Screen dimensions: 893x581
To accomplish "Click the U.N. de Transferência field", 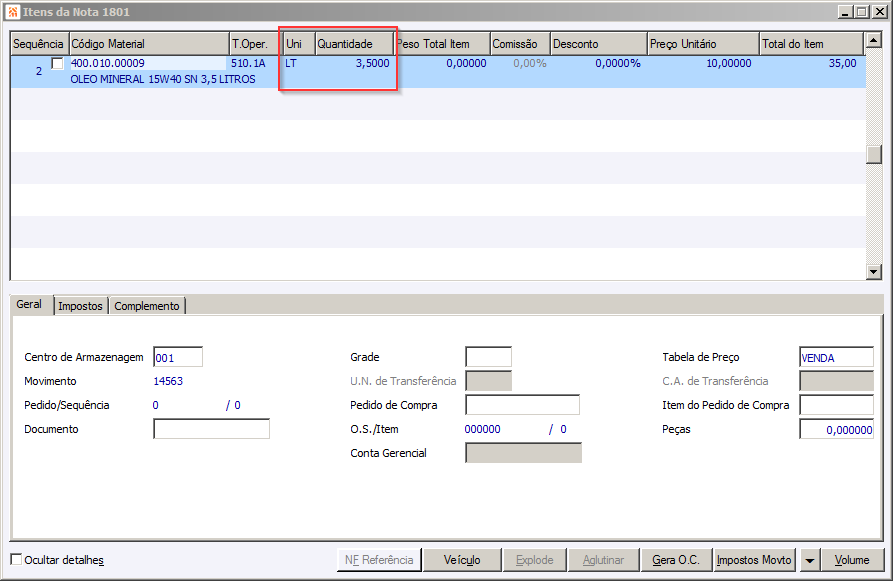I will pyautogui.click(x=488, y=381).
